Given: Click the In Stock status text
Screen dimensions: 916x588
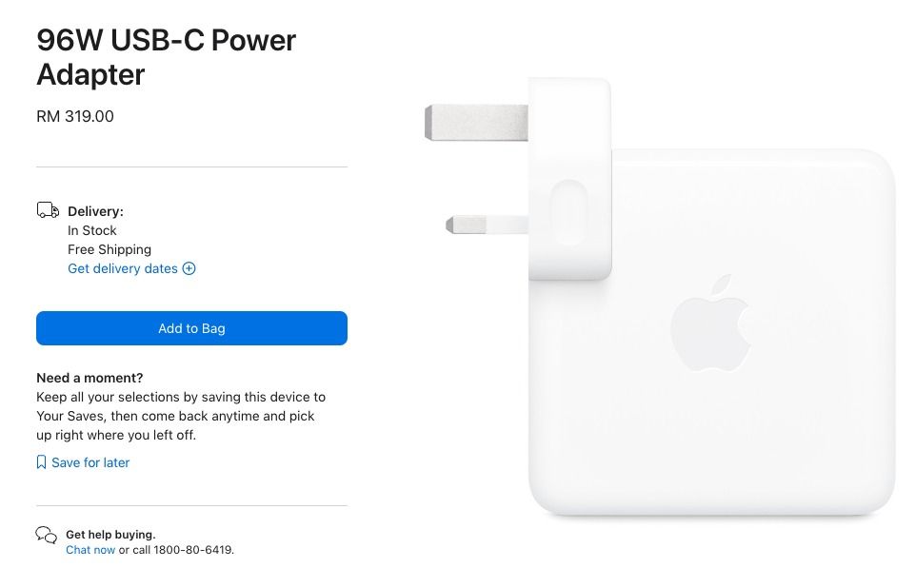Looking at the screenshot, I should pyautogui.click(x=92, y=230).
